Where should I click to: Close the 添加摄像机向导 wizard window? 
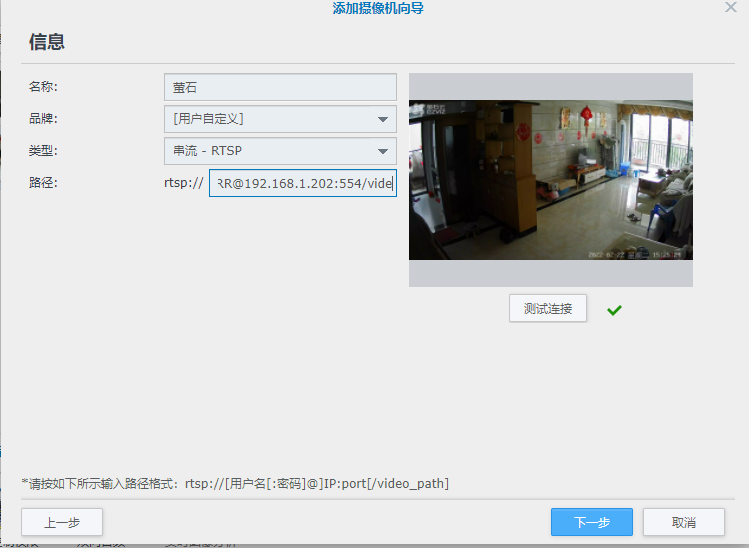tap(731, 7)
